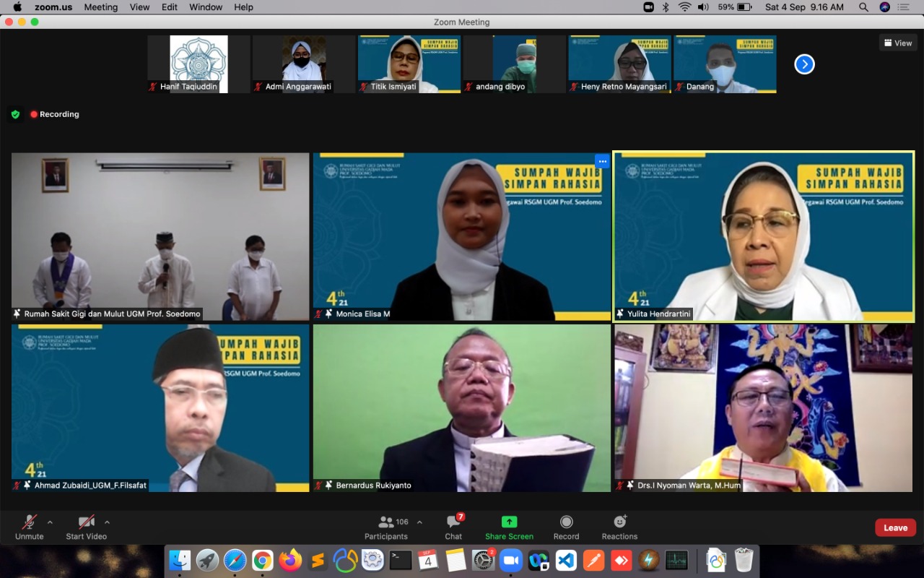Toggle mute on Titik Ismiyati's thumbnail
Screen dimensions: 924x578
point(362,88)
